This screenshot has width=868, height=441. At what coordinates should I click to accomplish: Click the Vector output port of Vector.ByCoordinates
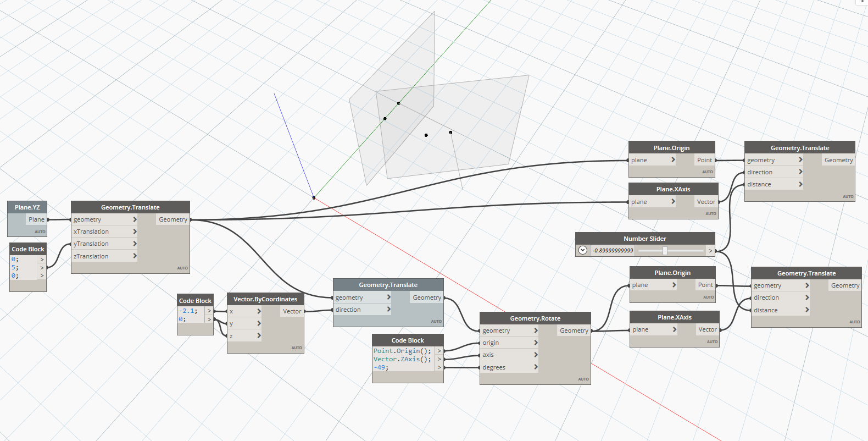pyautogui.click(x=292, y=311)
